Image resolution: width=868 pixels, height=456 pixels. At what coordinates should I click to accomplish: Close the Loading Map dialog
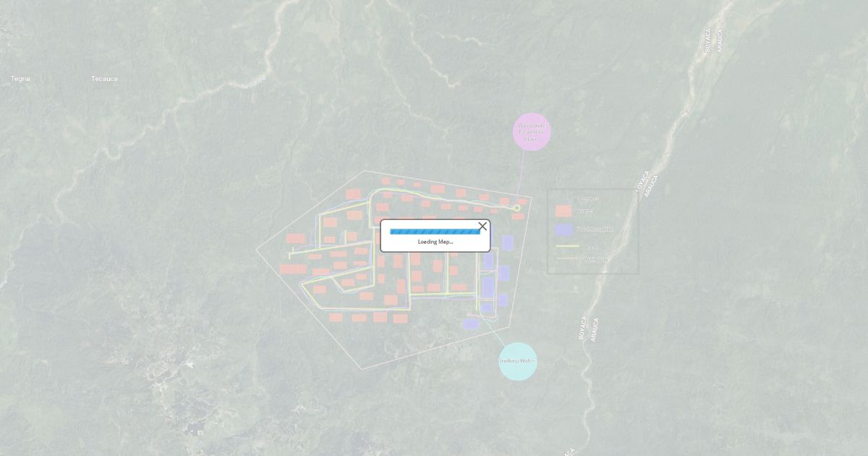click(482, 227)
